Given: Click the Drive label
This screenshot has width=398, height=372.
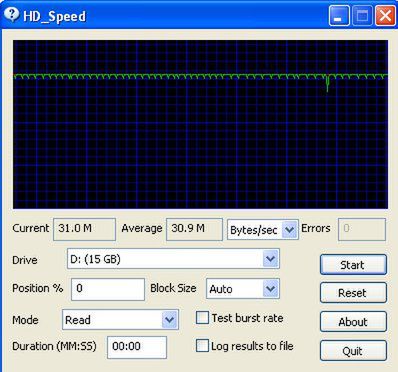Looking at the screenshot, I should 25,260.
